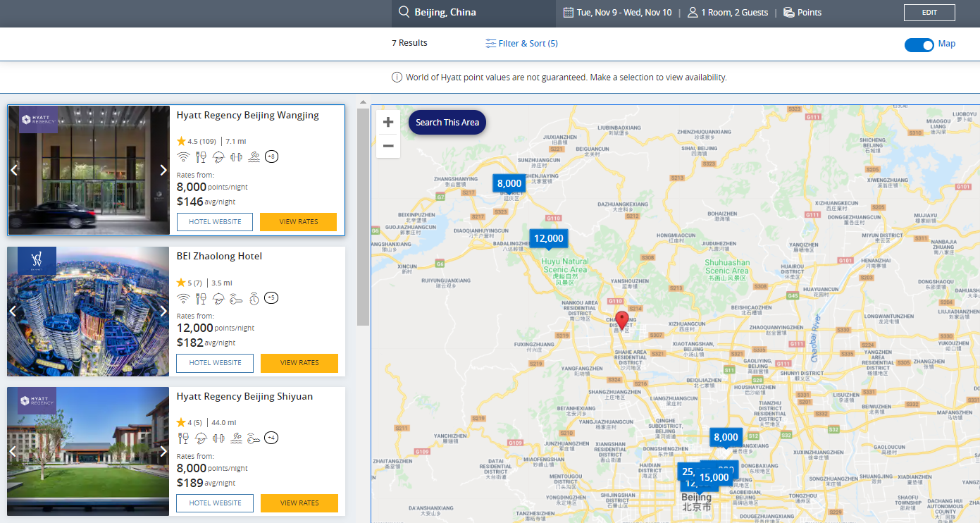This screenshot has width=980, height=523.
Task: Click VIEW RATES for BEI Zhaolong Hotel
Action: tap(299, 363)
